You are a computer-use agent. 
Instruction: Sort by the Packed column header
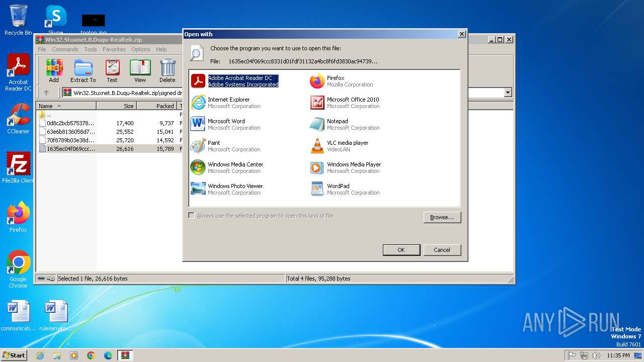[x=156, y=106]
